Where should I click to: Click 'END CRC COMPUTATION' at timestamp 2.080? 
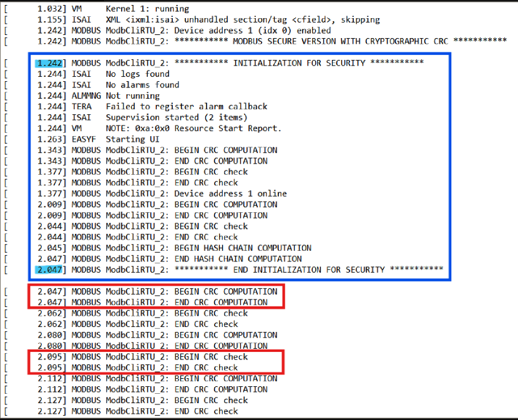(221, 346)
